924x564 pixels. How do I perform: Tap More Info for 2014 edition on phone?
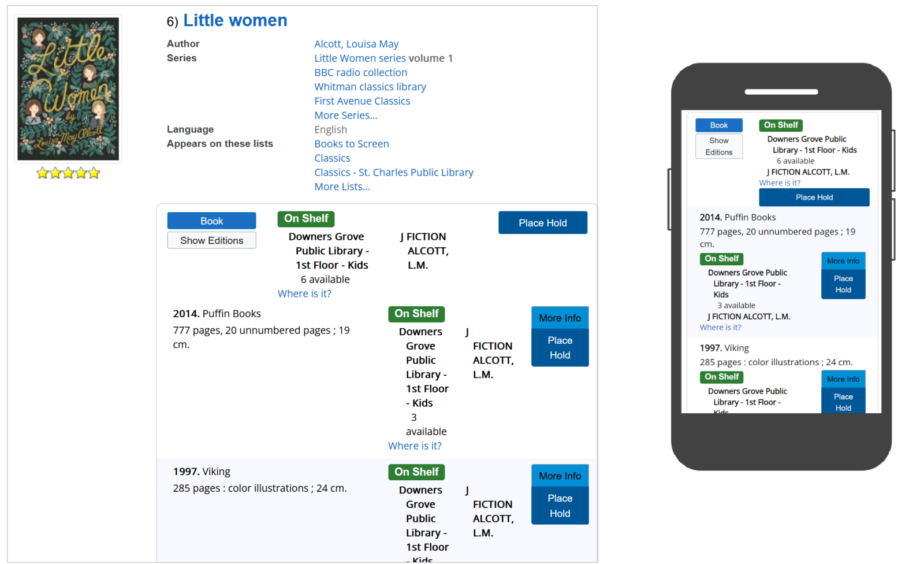click(x=843, y=261)
